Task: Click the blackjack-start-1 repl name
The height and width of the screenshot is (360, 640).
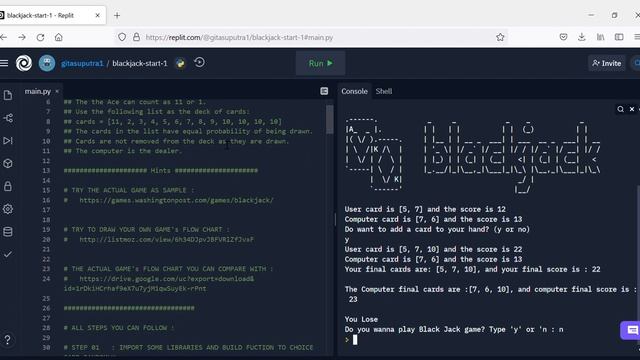Action: [140, 63]
